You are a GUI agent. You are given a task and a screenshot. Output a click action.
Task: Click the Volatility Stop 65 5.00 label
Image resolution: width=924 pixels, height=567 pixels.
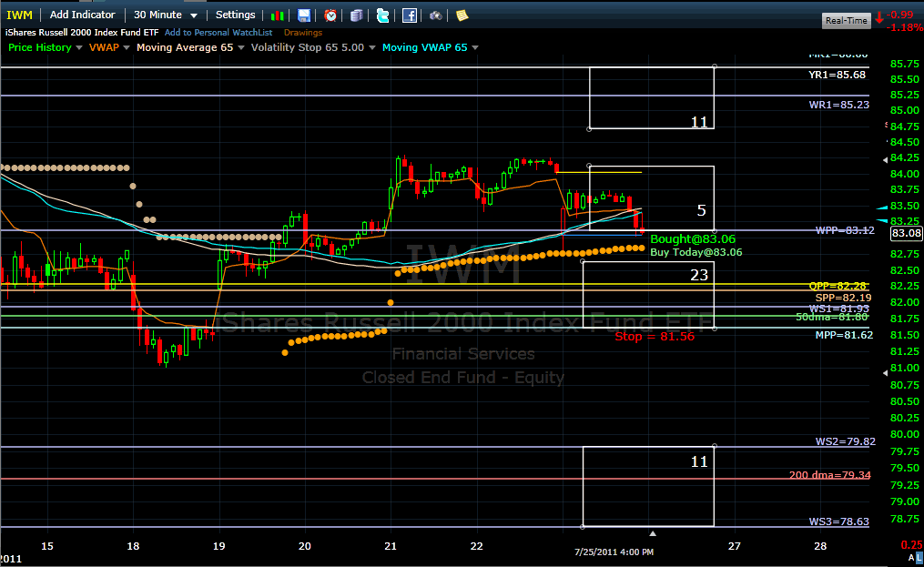[308, 47]
